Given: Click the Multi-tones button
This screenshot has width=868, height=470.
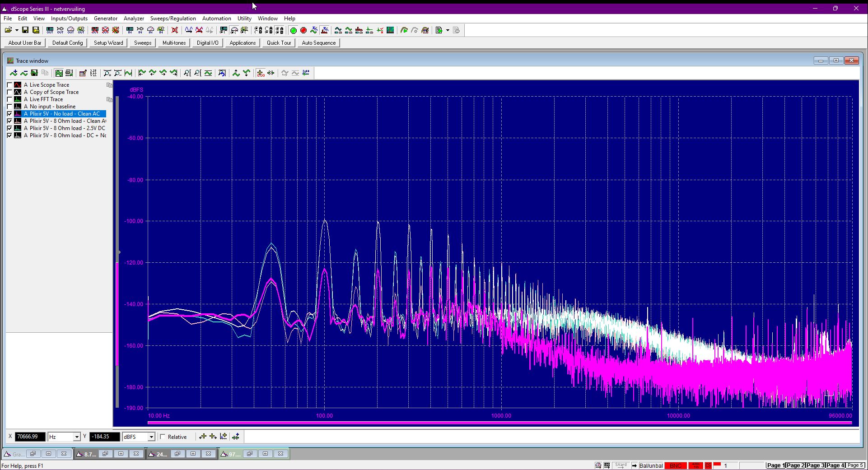Looking at the screenshot, I should (174, 43).
